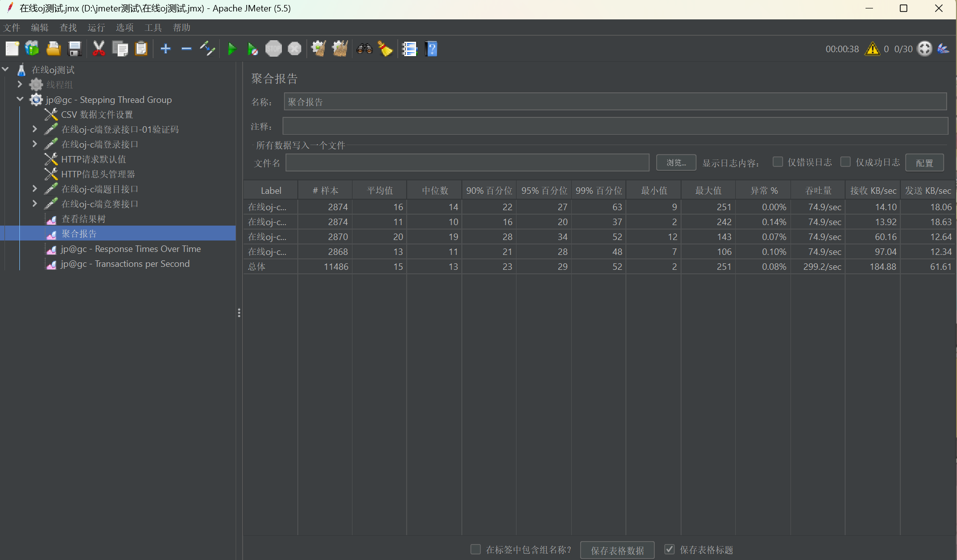Click the Search binoculars icon
Screen dimensions: 957x560
click(364, 49)
